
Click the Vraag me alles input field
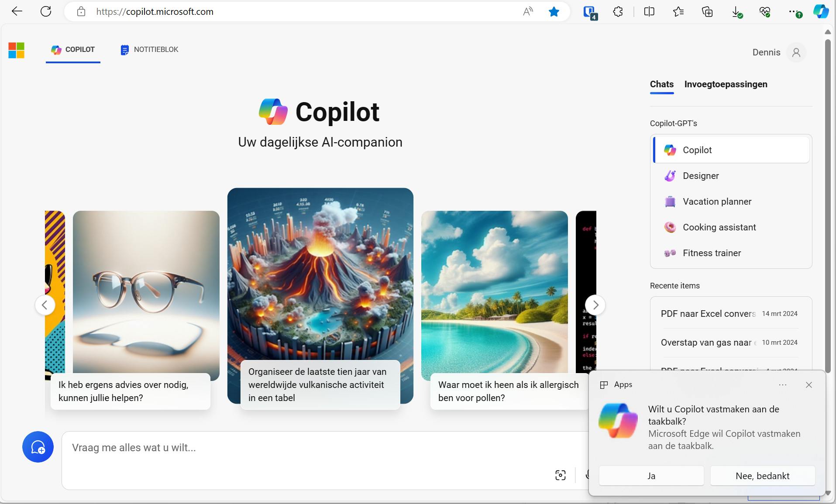[306, 448]
